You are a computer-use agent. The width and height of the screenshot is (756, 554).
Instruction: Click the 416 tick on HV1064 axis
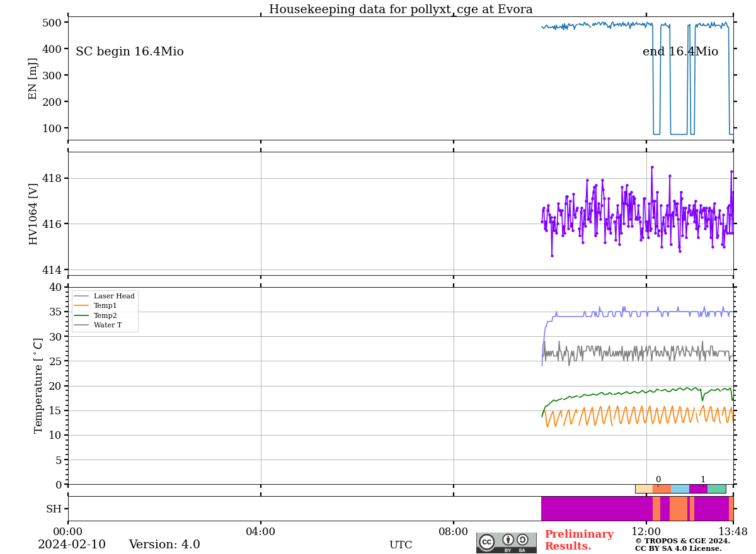coord(52,224)
